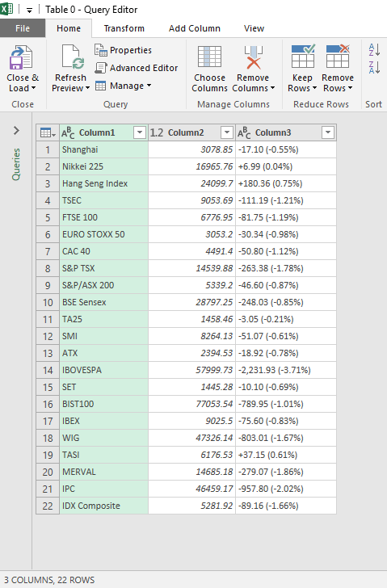This screenshot has width=387, height=588.
Task: Click the Refresh Preview icon
Action: 73,57
